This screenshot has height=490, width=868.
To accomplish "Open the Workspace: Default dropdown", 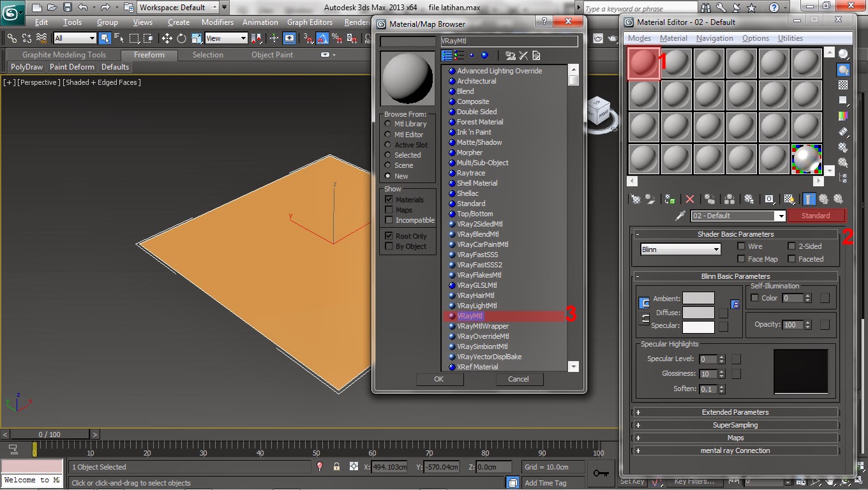I will [x=179, y=8].
